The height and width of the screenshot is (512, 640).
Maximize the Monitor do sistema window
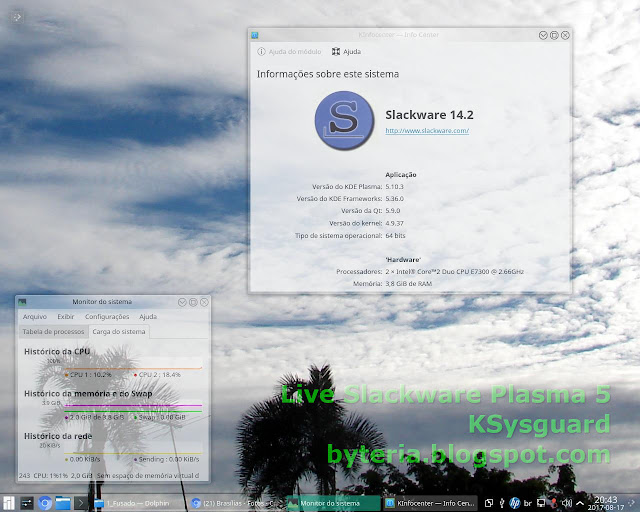[x=193, y=302]
